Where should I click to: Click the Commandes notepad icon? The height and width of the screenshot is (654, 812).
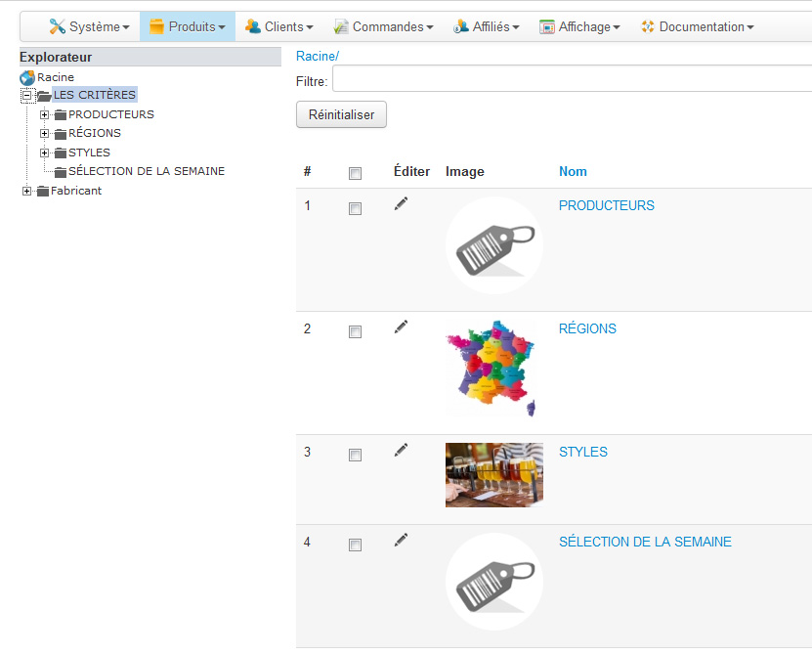[x=341, y=26]
